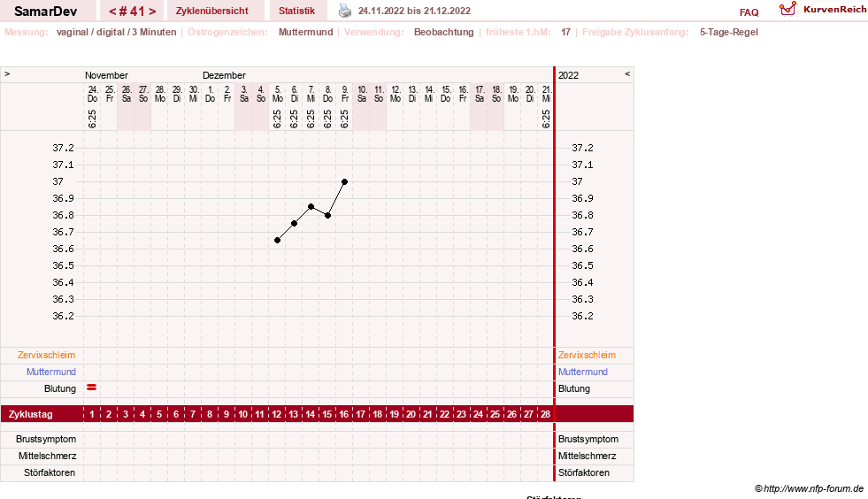
Task: Click the Dezember month label
Action: click(224, 75)
